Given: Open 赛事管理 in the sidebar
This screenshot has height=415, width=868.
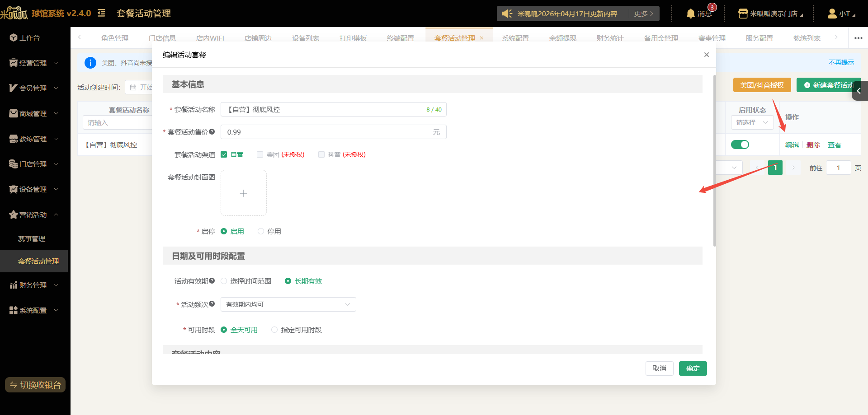Looking at the screenshot, I should point(32,238).
